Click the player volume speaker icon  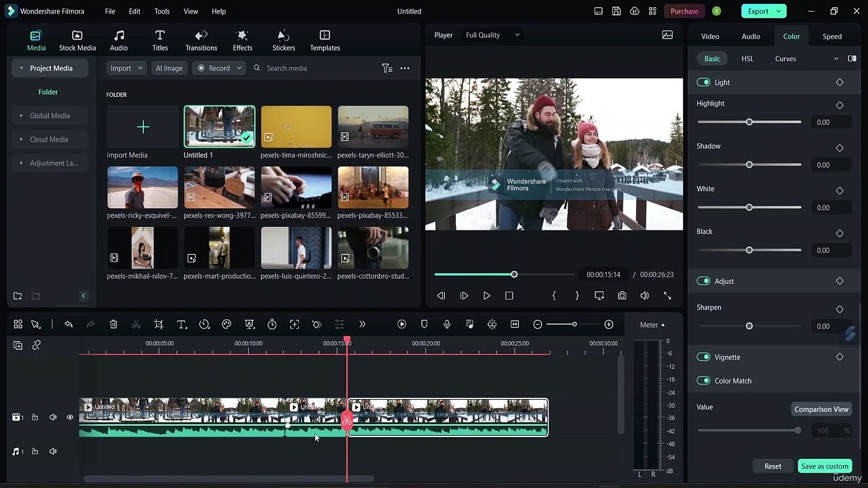pyautogui.click(x=644, y=296)
